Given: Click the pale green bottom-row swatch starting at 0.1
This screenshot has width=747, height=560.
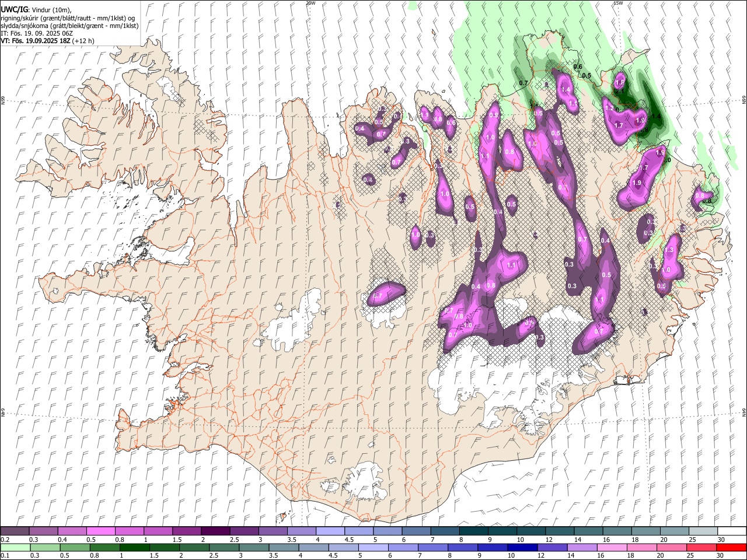Looking at the screenshot, I should coord(16,548).
